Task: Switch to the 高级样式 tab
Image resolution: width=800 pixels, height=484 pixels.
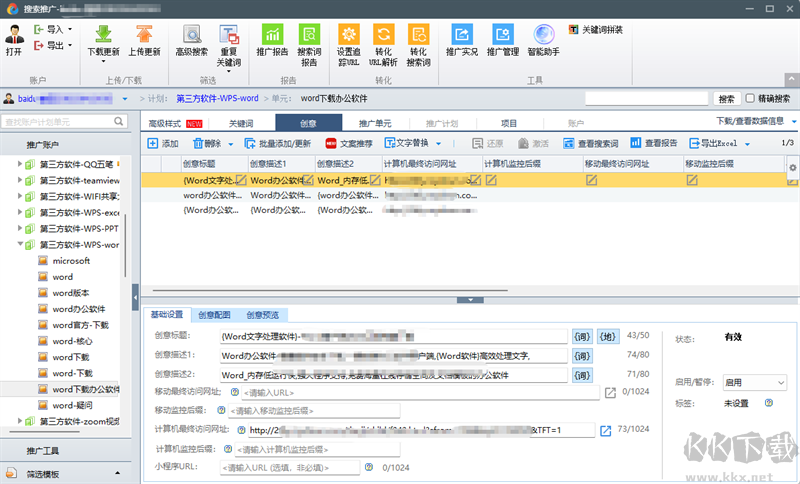Action: 176,123
